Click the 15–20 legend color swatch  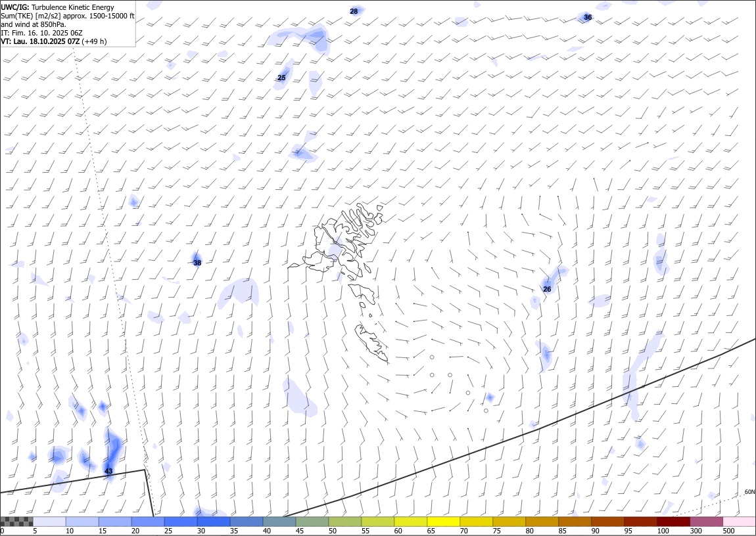coord(115,522)
